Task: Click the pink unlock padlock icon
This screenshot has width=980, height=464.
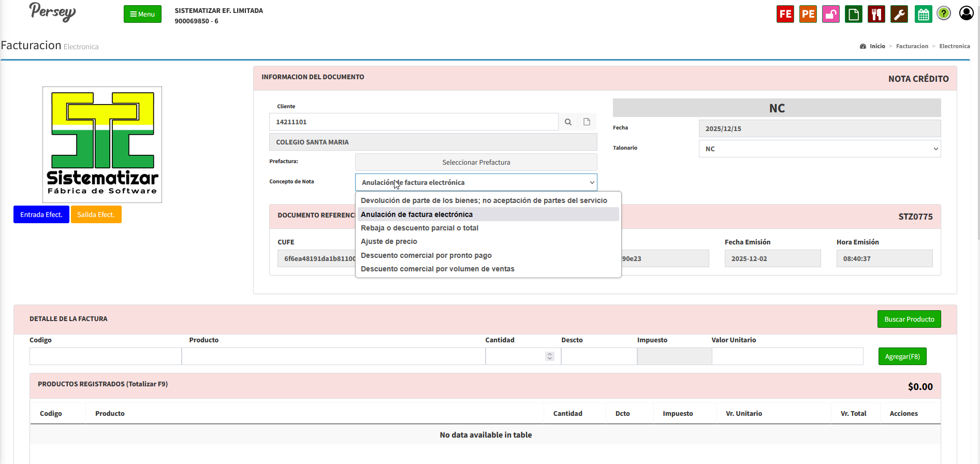Action: [830, 14]
